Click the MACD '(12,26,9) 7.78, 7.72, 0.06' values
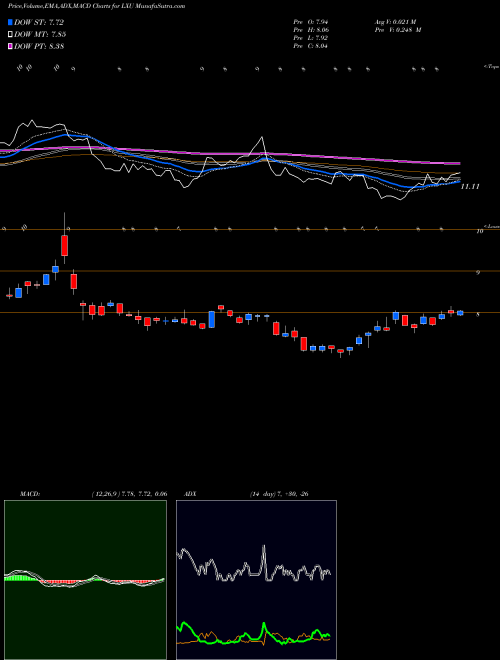 (x=130, y=494)
